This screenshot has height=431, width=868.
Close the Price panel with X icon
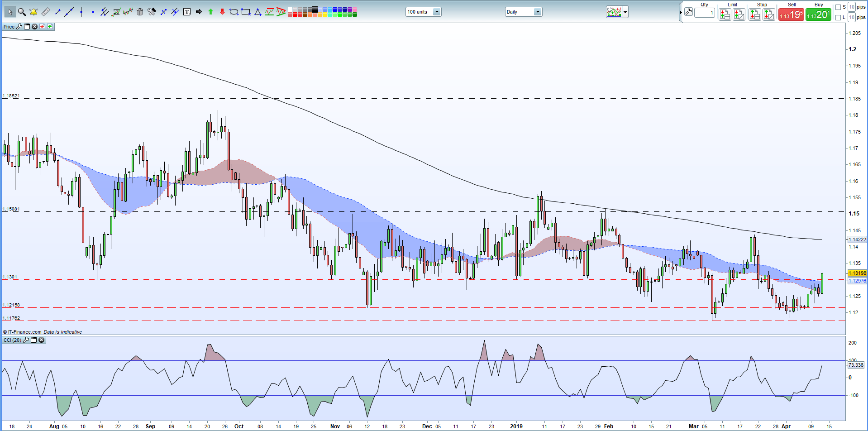(x=34, y=27)
